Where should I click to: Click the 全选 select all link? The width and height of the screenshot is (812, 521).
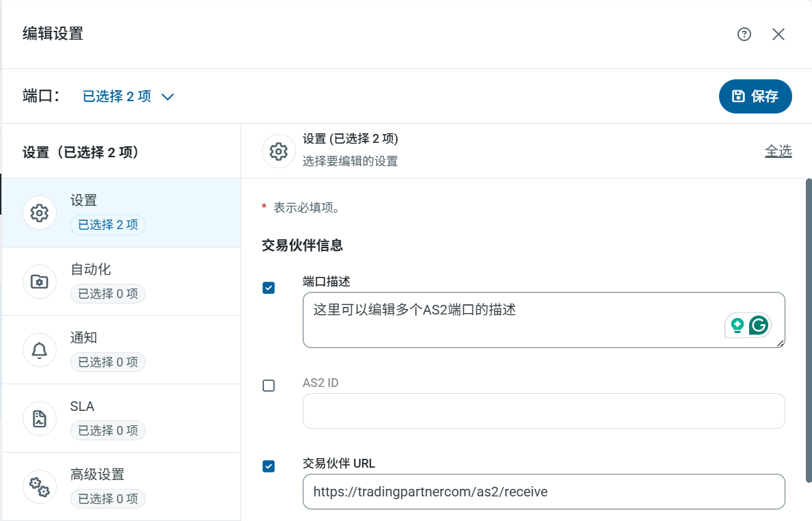click(x=778, y=151)
